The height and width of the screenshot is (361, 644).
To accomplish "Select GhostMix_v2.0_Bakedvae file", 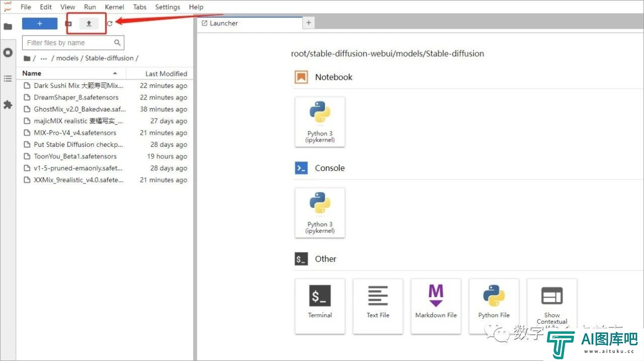I will 105,109.
